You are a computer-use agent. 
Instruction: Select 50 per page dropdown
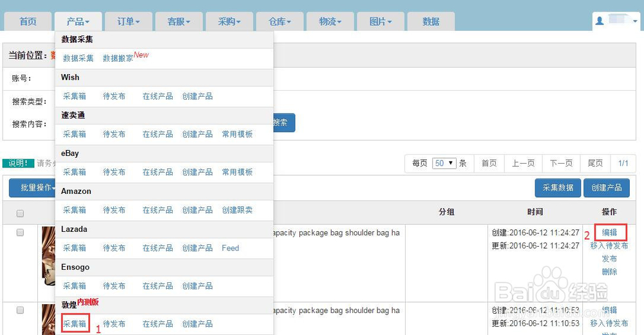(x=444, y=163)
